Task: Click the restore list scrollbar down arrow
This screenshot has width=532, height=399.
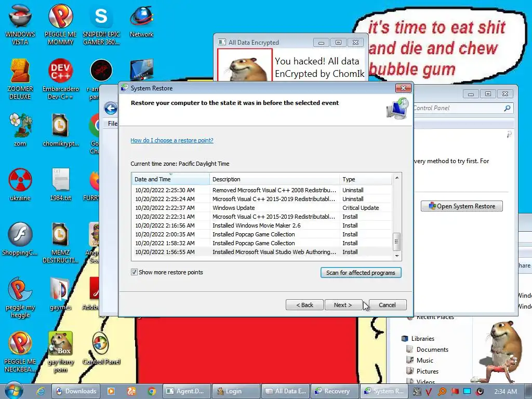Action: [x=396, y=256]
